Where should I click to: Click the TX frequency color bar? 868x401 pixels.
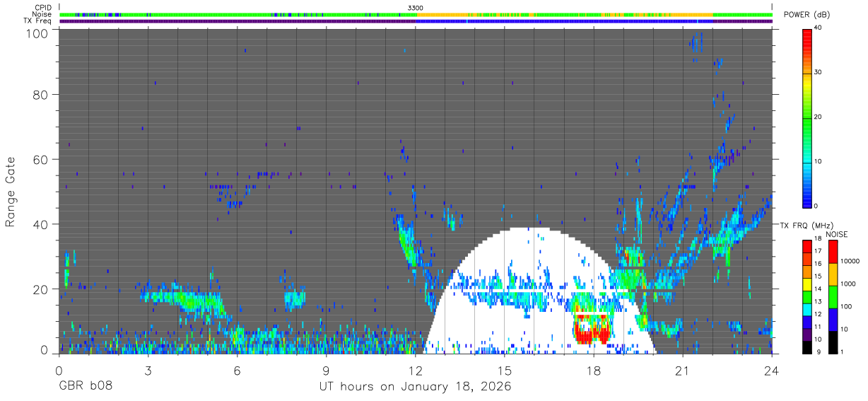[807, 296]
